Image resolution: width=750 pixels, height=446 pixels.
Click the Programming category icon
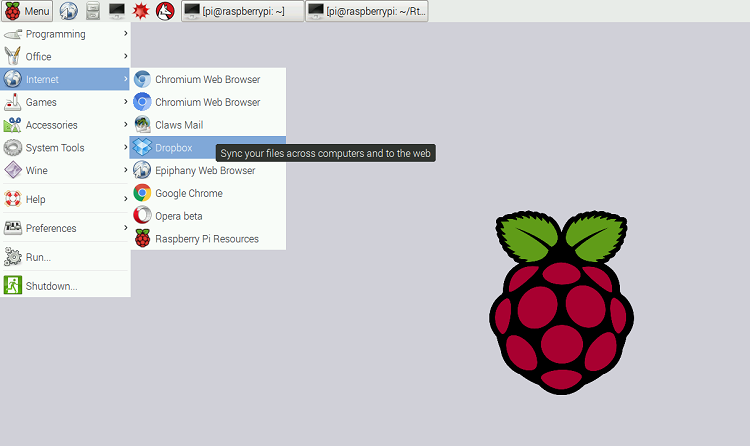coord(12,34)
